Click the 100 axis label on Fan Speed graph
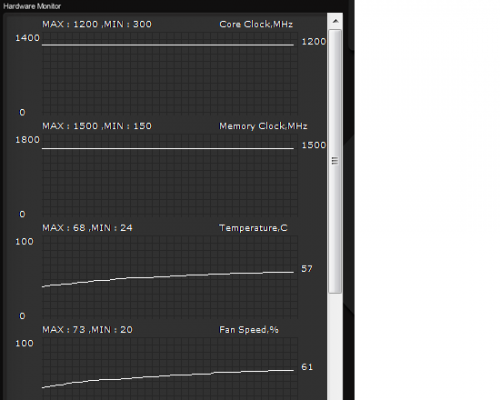This screenshot has width=500, height=400. coord(24,343)
